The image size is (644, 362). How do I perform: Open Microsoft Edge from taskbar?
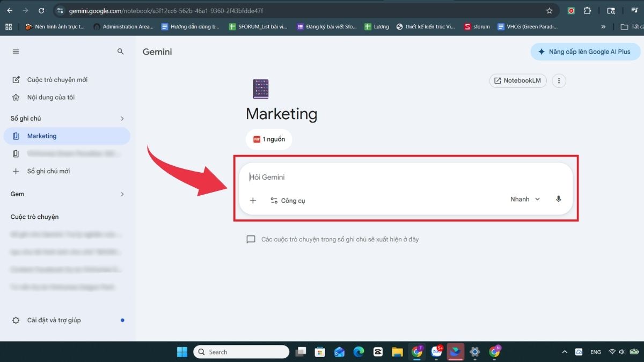(358, 352)
